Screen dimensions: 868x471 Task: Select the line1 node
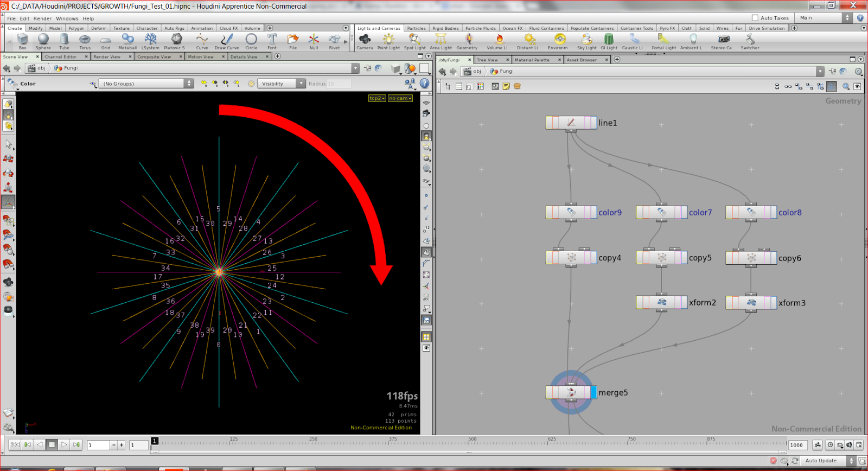click(x=571, y=123)
